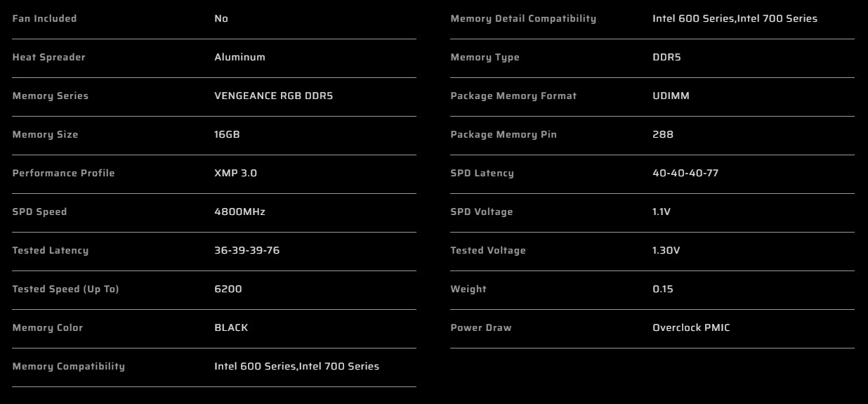This screenshot has width=868, height=404.
Task: Click the Memory Compatibility row label
Action: click(68, 366)
